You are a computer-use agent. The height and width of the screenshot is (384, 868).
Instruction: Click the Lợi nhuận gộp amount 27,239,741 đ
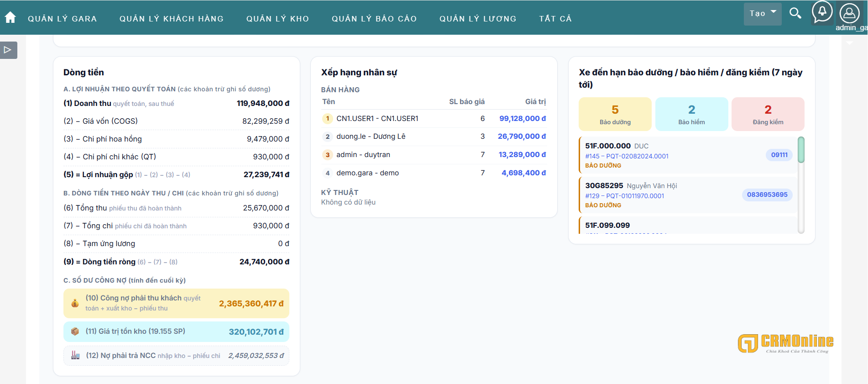coord(267,175)
